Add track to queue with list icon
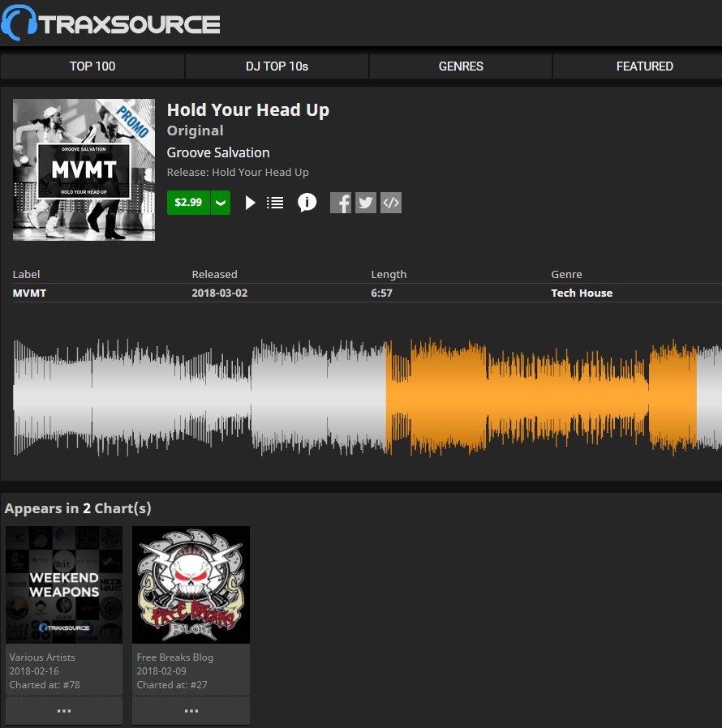Viewport: 722px width, 728px height. click(x=275, y=203)
